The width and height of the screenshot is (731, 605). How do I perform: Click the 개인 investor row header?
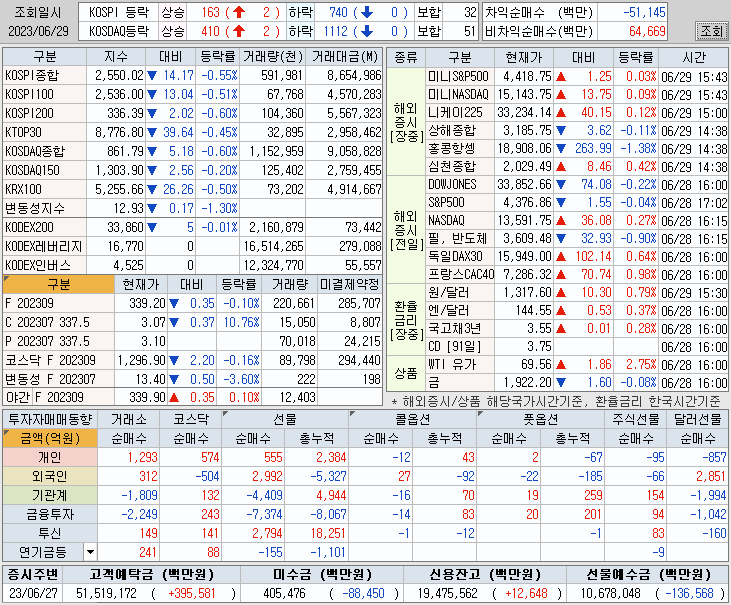pyautogui.click(x=50, y=457)
